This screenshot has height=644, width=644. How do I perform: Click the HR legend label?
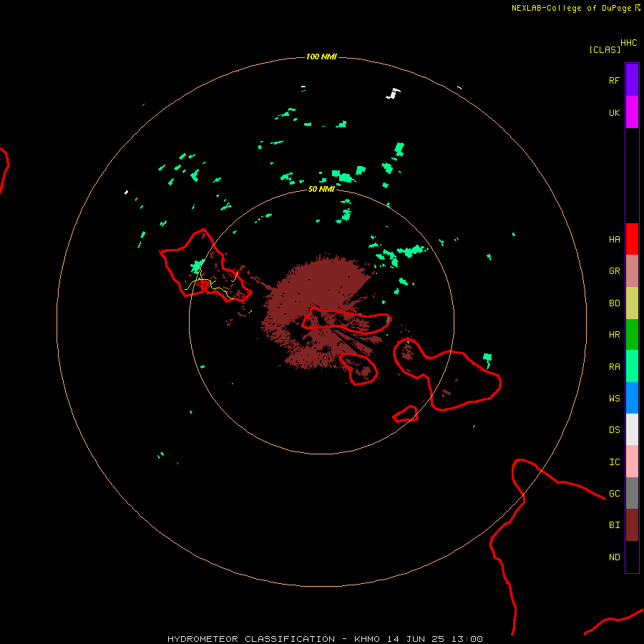(x=614, y=335)
